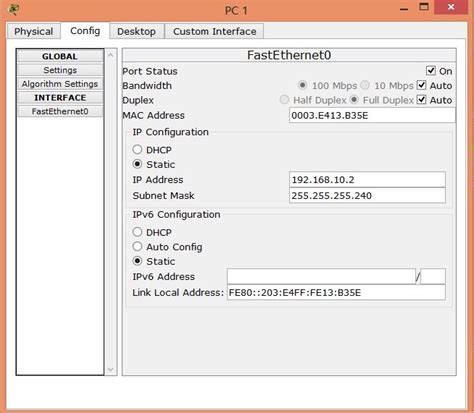Click the MAC Address field
Screen dimensions: 474x413
click(x=372, y=115)
